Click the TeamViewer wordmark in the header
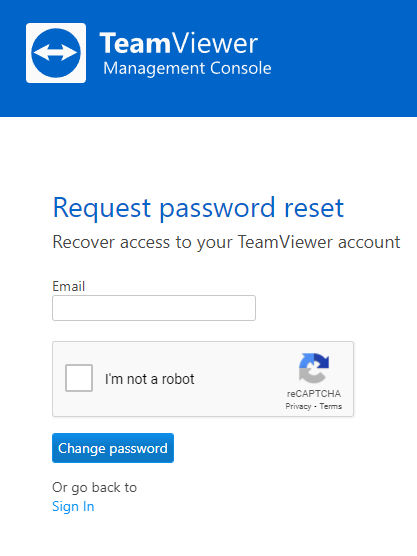Screen dimensions: 417x556 click(178, 43)
